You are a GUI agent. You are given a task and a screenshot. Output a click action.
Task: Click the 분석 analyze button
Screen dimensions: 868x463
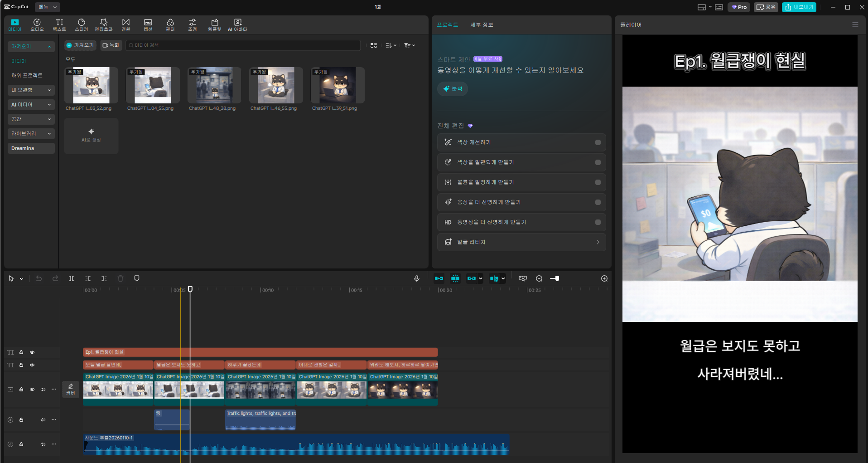point(453,89)
